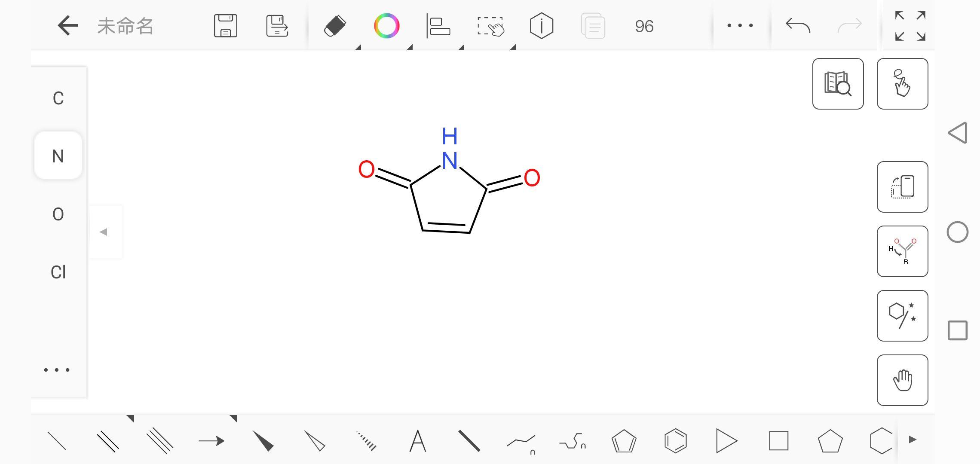Click the undo arrow button
The image size is (980, 464).
tap(798, 26)
